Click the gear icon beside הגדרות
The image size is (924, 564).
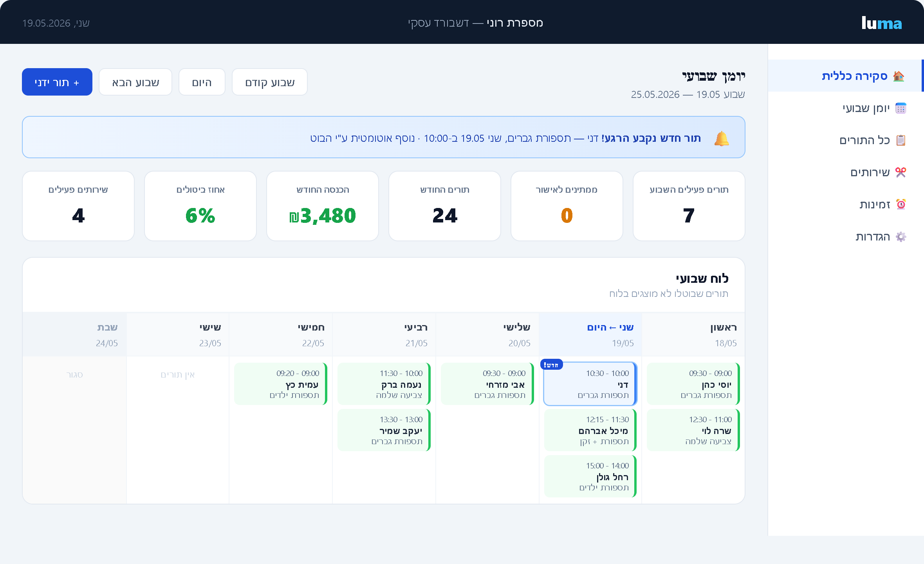pos(901,237)
